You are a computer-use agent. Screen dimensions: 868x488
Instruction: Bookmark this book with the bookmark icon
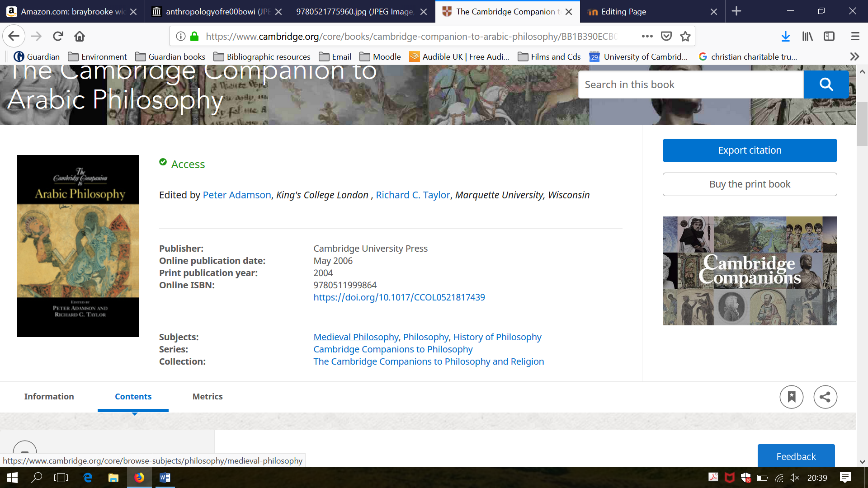(791, 397)
